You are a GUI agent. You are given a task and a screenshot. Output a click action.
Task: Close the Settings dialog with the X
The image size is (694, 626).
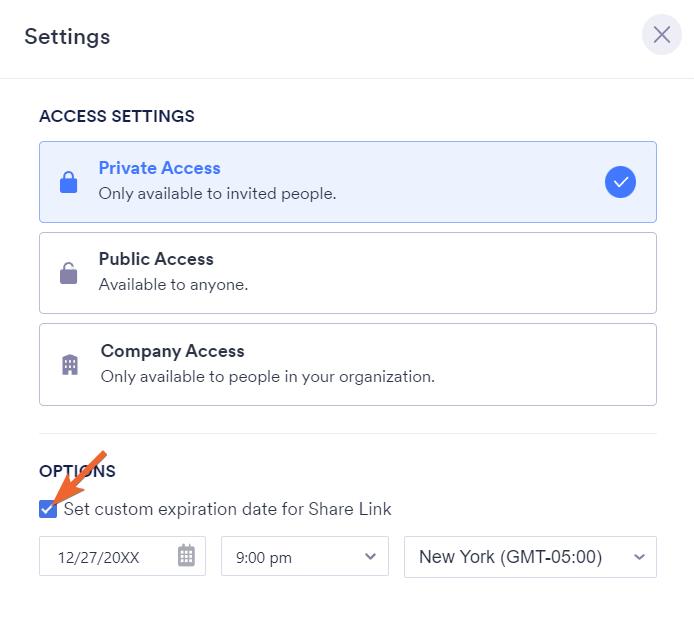click(661, 35)
